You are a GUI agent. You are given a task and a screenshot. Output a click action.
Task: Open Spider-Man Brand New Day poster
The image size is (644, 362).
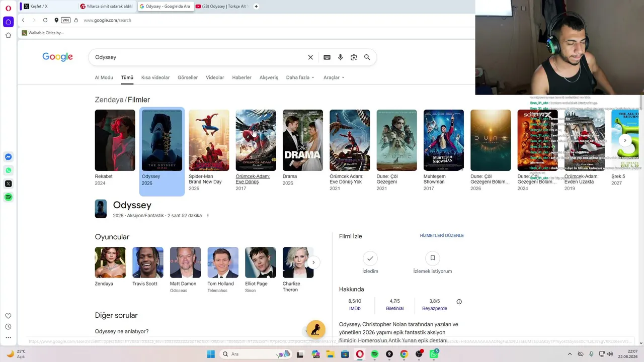coord(209,140)
